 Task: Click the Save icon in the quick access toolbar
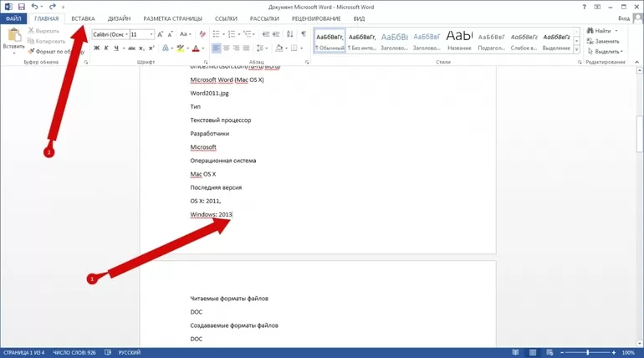(22, 7)
